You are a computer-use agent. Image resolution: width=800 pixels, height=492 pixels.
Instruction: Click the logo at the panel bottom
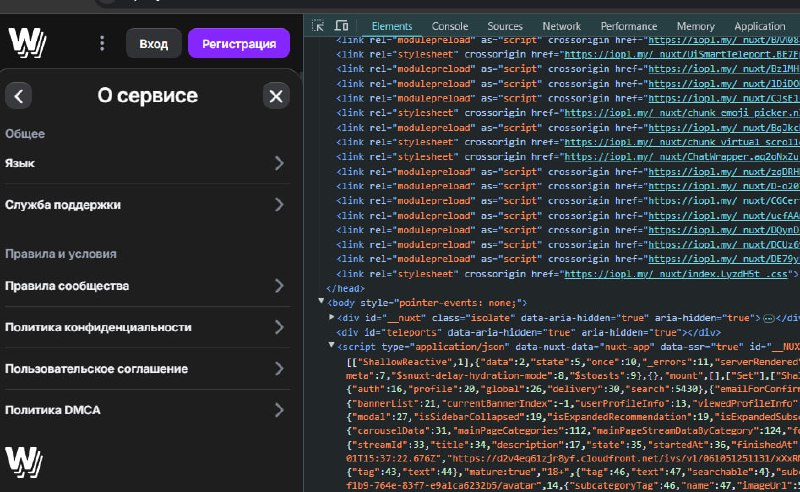(22, 460)
